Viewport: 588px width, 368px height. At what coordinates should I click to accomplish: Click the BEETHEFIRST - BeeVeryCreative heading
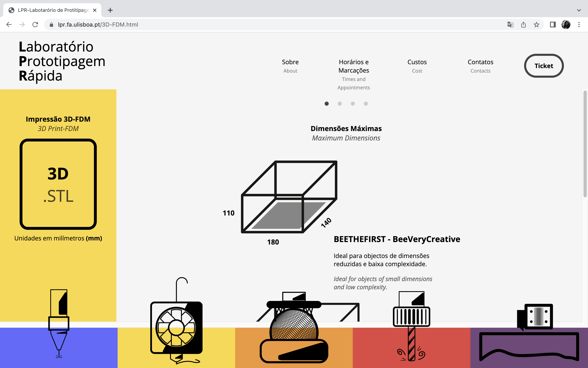397,239
